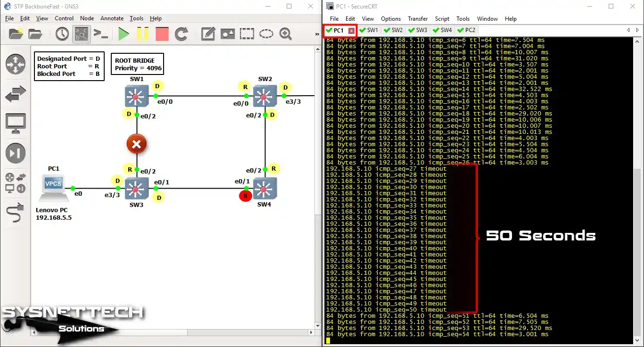644x347 pixels.
Task: Select the Add a link cable tool
Action: pyautogui.click(x=16, y=212)
